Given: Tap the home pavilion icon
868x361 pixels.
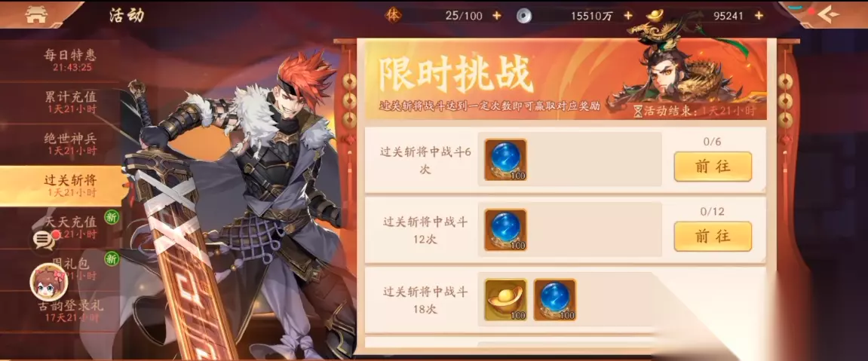Looking at the screenshot, I should 37,15.
